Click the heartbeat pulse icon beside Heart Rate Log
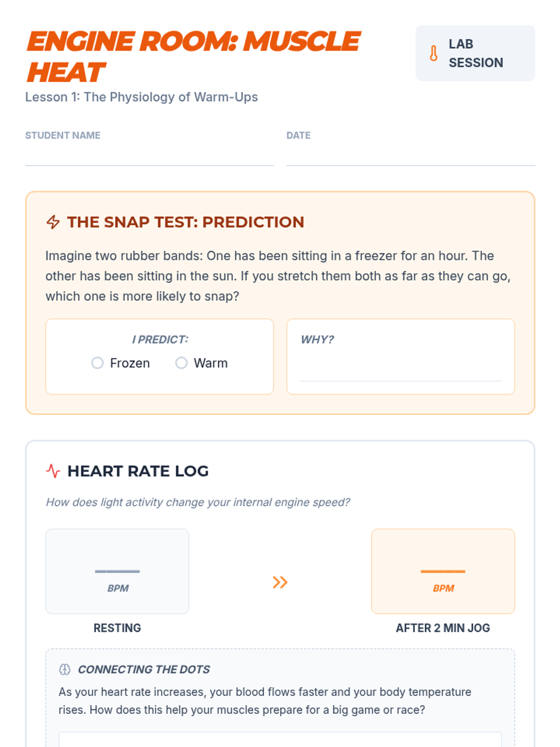The height and width of the screenshot is (747, 560). click(x=53, y=471)
